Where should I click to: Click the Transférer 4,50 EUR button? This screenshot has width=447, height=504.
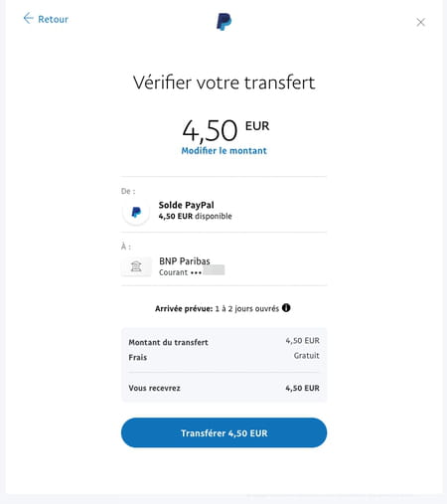[x=223, y=432]
